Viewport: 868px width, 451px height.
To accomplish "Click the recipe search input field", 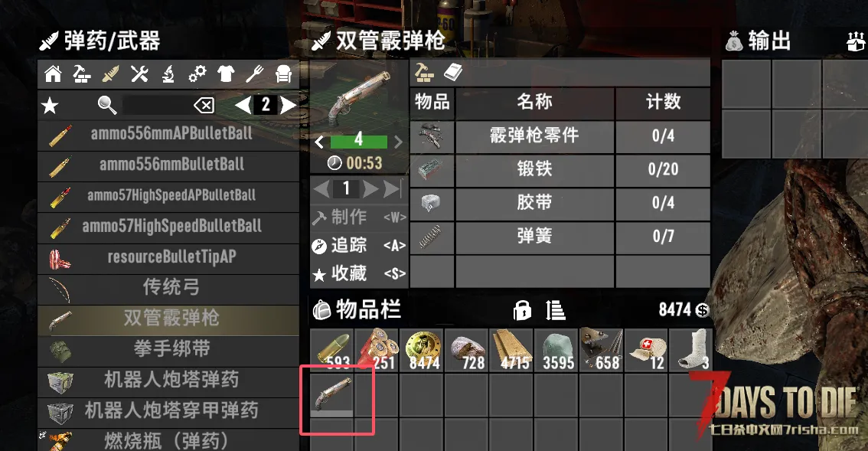I will (x=157, y=105).
